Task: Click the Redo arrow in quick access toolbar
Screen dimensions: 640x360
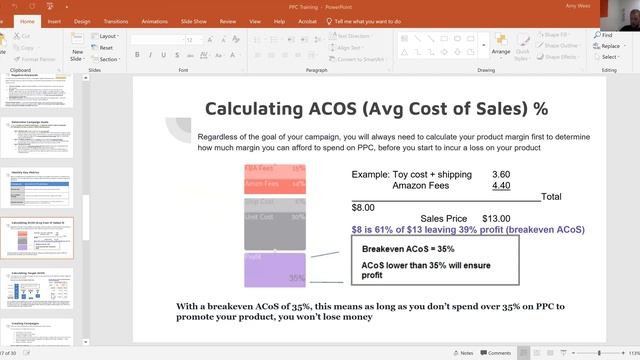Action: [x=32, y=7]
